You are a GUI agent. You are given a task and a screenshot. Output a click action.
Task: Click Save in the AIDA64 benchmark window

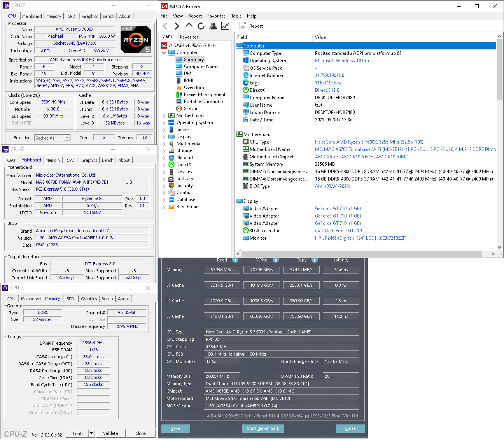[176, 428]
